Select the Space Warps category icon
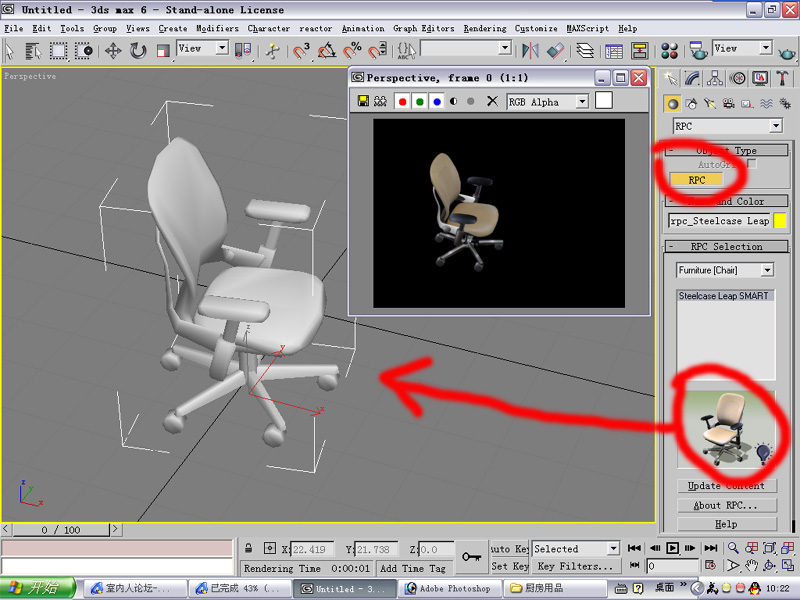 point(766,104)
